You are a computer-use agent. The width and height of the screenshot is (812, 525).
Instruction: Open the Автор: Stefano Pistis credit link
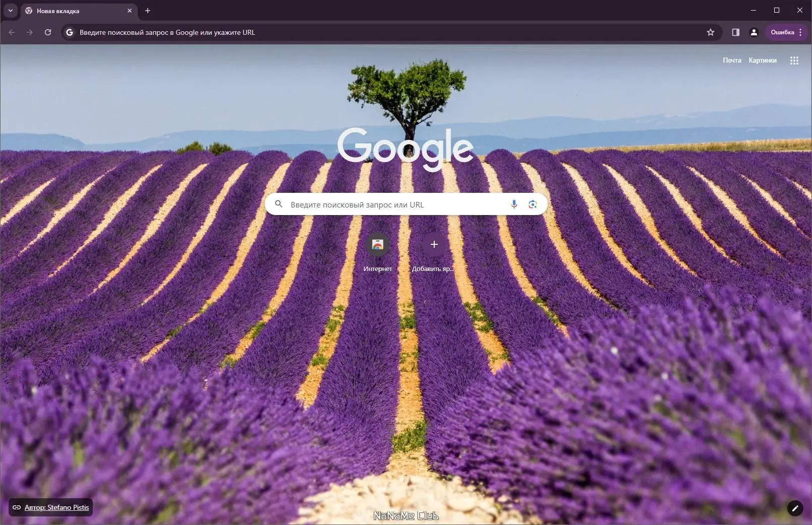tap(51, 507)
